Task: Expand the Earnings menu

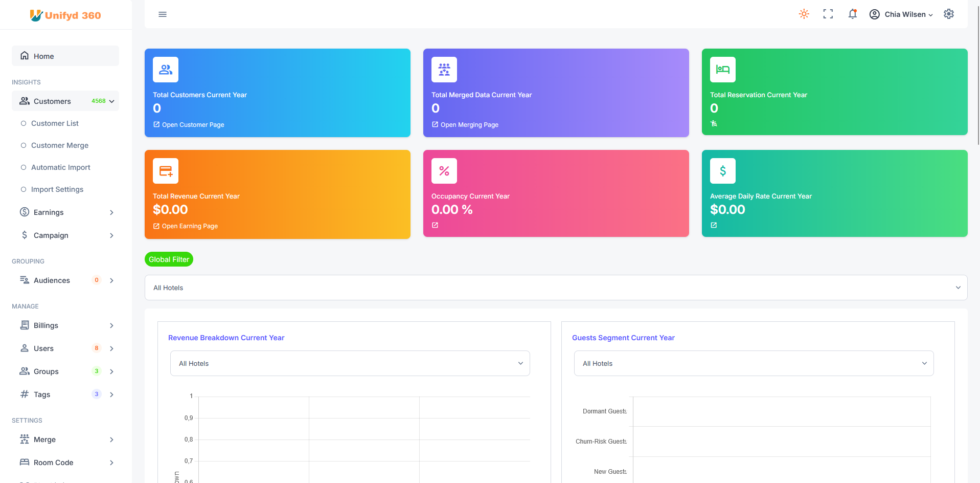Action: (65, 212)
